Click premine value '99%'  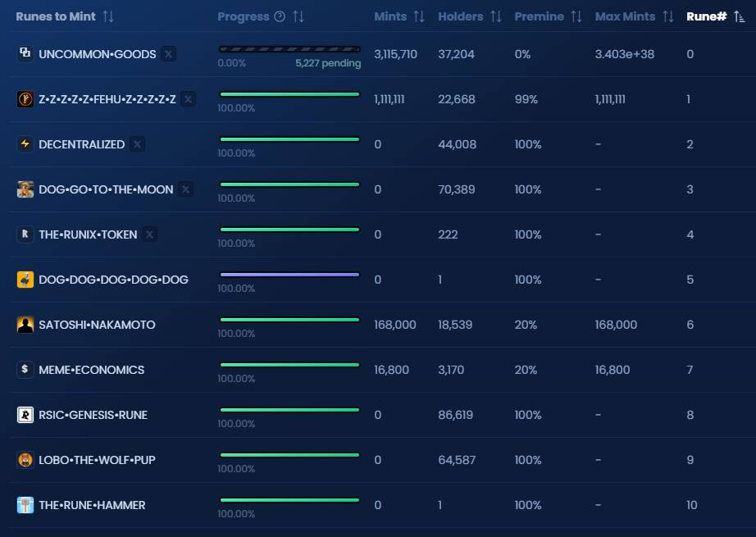coord(526,99)
